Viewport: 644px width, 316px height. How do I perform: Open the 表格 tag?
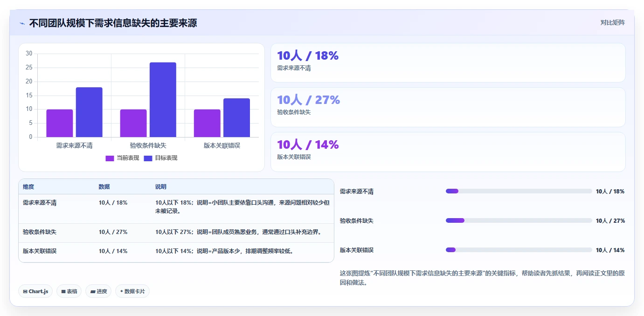69,291
